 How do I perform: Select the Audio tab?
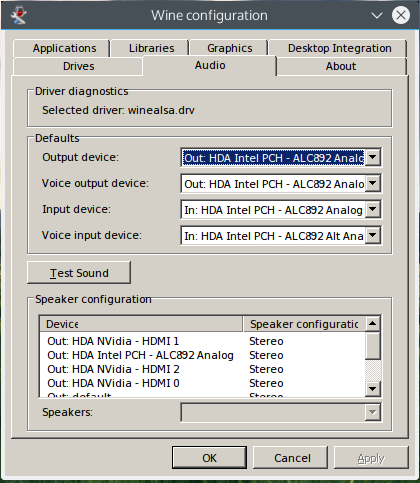(210, 65)
